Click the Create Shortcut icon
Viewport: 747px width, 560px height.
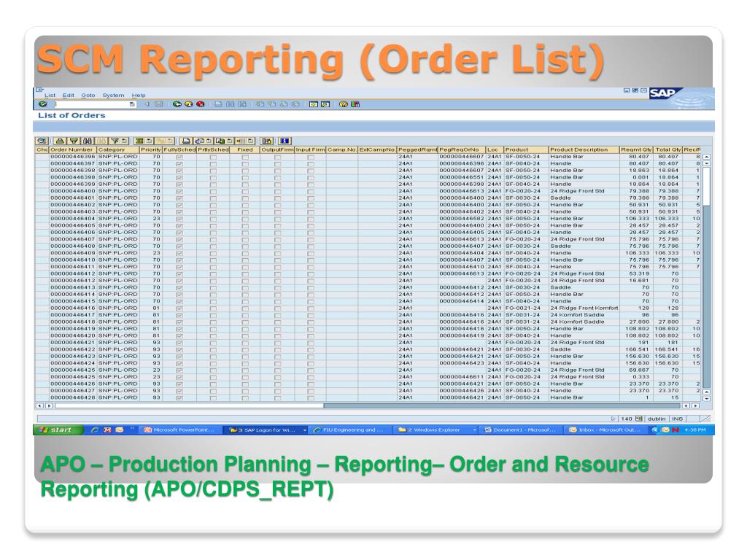tap(325, 104)
